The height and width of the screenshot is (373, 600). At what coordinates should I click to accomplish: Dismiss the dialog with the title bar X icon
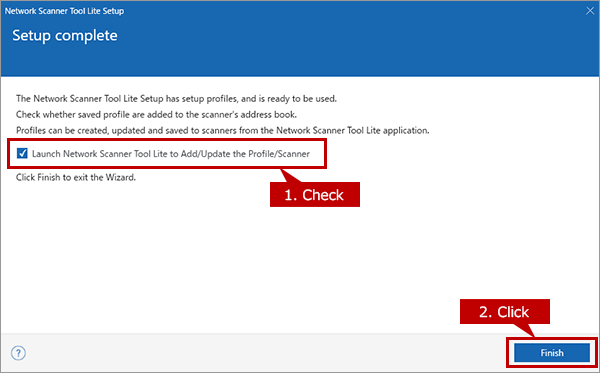click(590, 11)
